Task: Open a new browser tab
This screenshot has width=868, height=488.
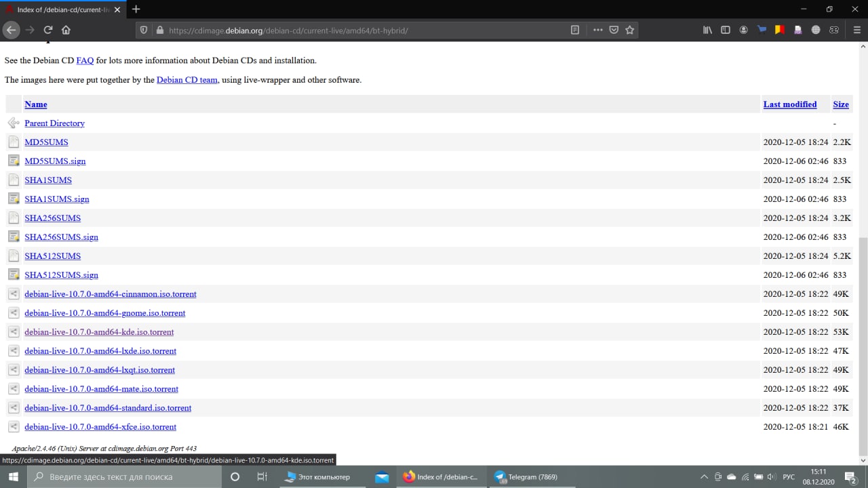Action: point(136,9)
